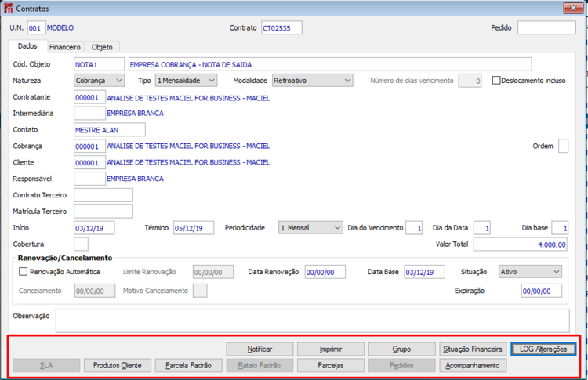588x380 pixels.
Task: Click the Pedidos button
Action: pyautogui.click(x=401, y=365)
